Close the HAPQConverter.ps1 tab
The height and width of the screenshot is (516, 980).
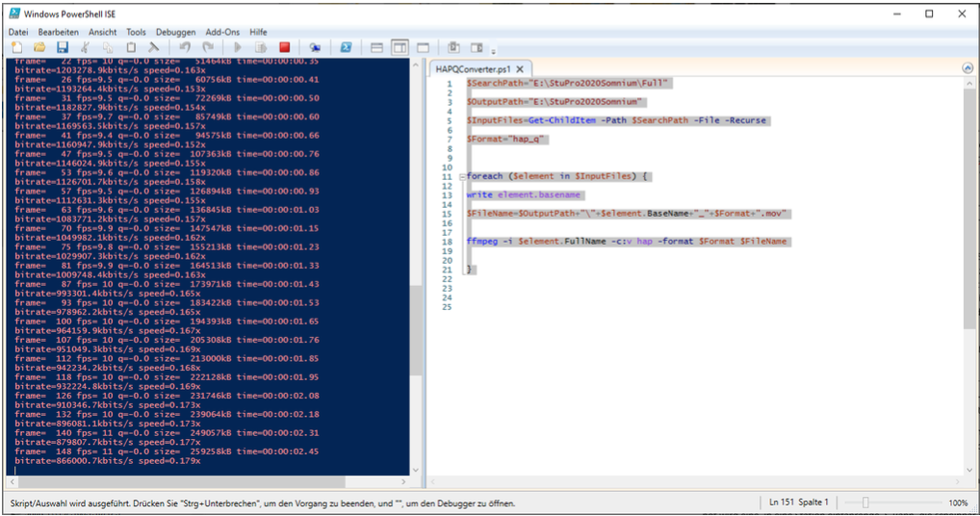click(520, 69)
